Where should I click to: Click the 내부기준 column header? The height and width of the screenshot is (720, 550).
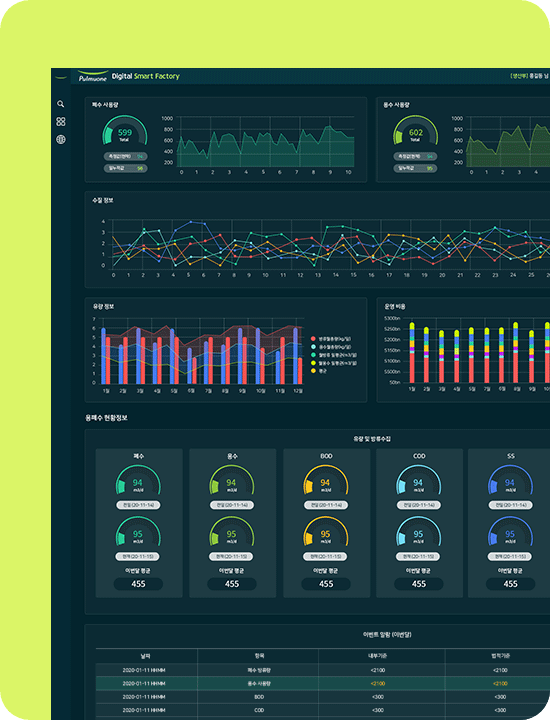click(x=378, y=656)
